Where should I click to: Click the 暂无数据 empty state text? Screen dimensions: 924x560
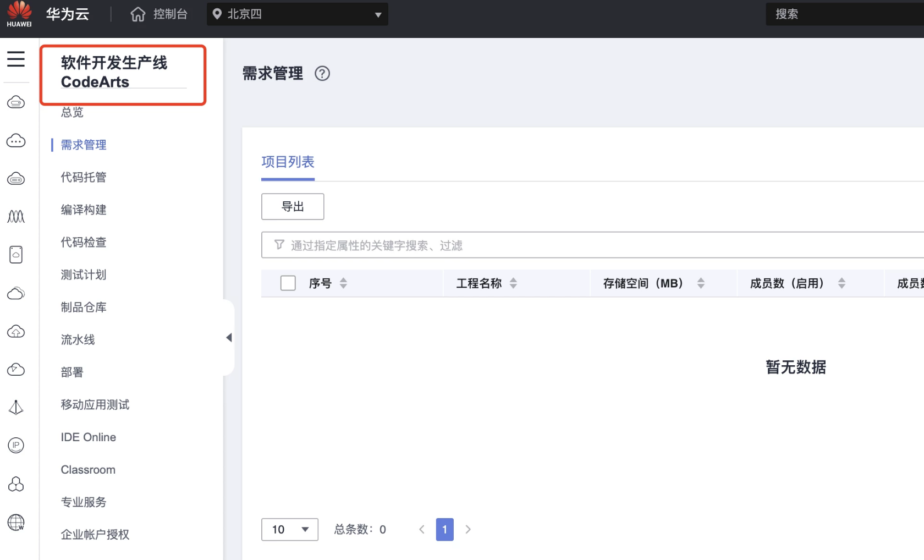796,367
